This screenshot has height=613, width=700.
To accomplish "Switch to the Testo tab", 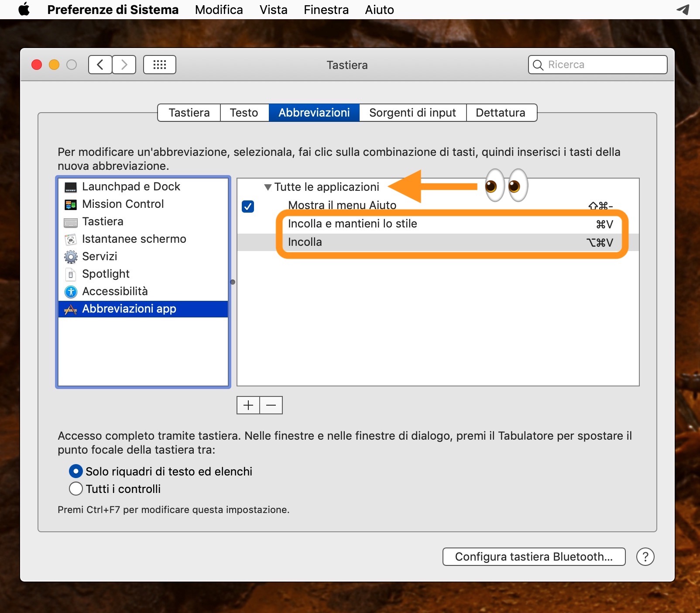I will tap(244, 113).
